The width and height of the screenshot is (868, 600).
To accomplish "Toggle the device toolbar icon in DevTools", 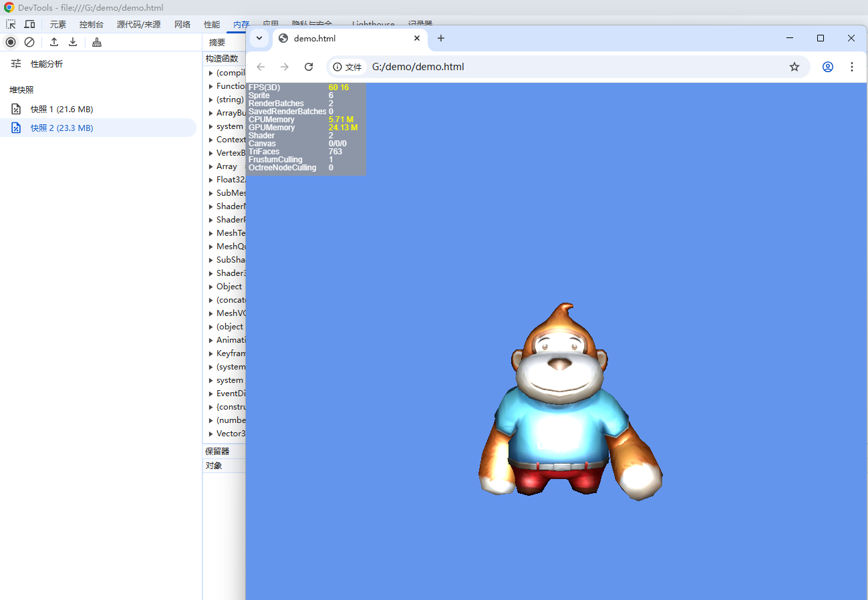I will click(x=29, y=24).
